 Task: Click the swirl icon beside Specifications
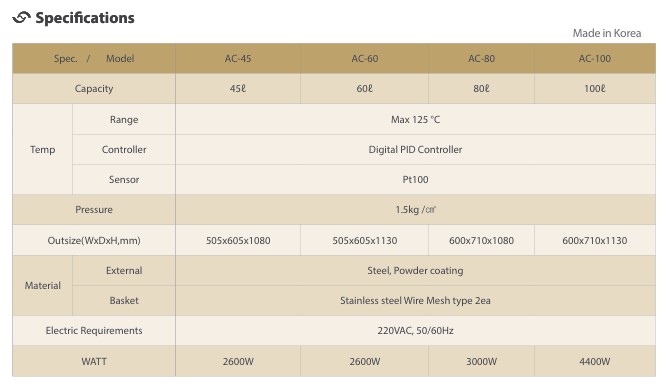pos(21,17)
